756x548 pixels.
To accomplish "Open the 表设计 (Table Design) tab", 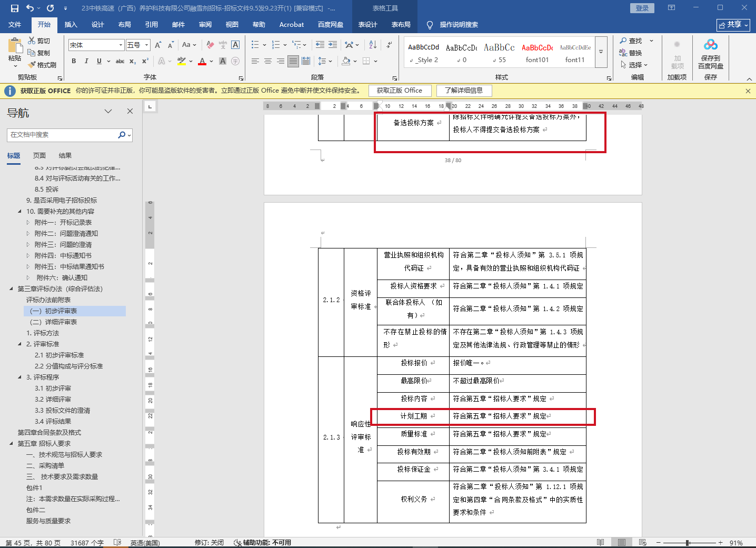I will point(367,25).
